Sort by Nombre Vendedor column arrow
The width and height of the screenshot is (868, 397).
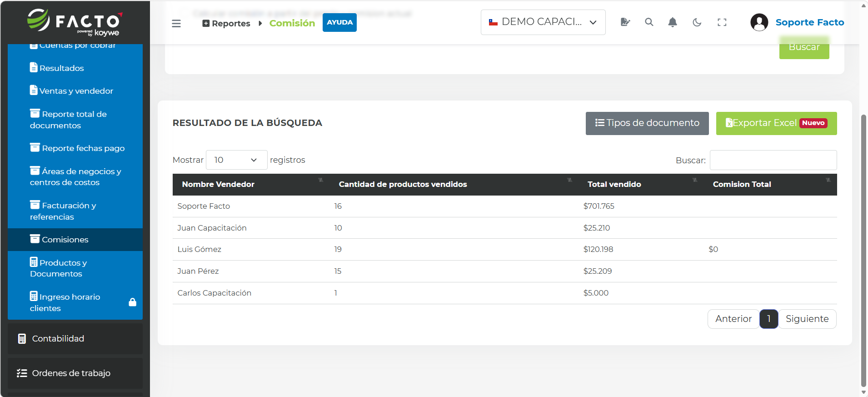[x=321, y=180]
